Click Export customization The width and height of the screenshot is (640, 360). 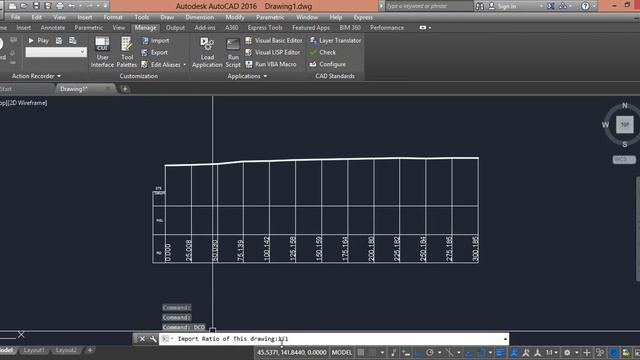pyautogui.click(x=154, y=52)
